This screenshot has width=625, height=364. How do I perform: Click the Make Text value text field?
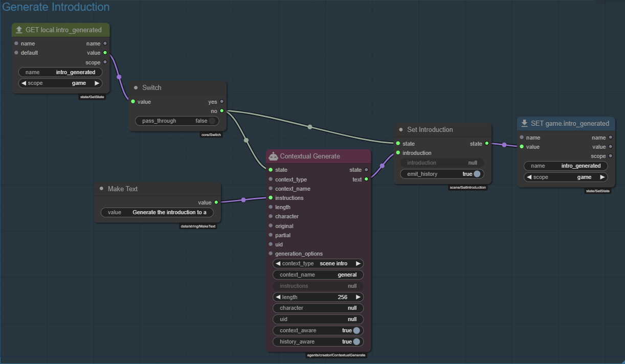(157, 212)
